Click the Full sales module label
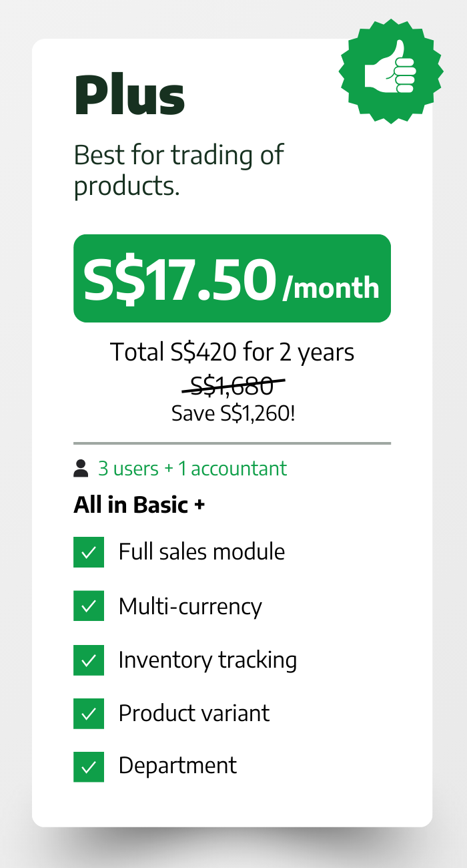This screenshot has height=868, width=467. (201, 552)
